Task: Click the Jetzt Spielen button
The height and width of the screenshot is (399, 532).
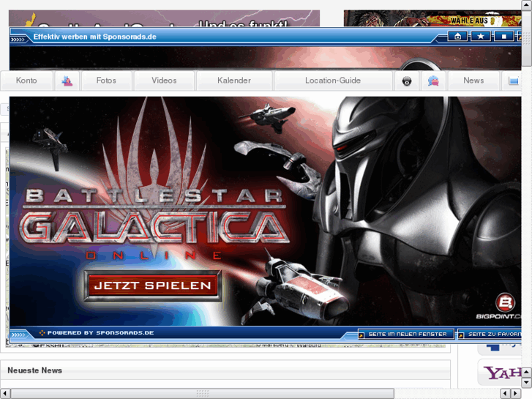Action: tap(153, 286)
